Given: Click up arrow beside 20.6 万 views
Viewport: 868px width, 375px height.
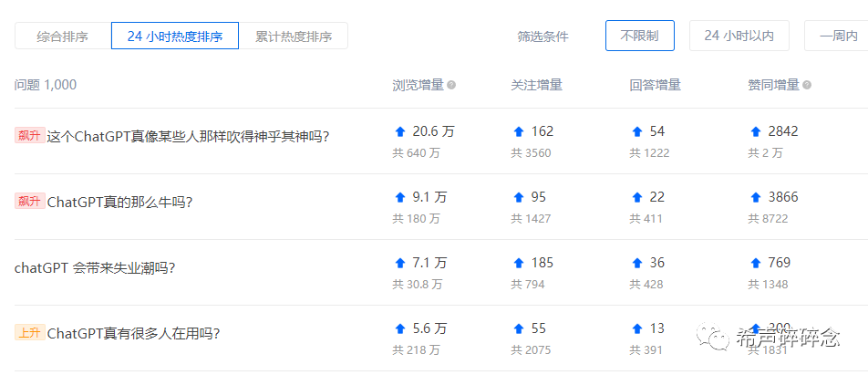Looking at the screenshot, I should (400, 131).
